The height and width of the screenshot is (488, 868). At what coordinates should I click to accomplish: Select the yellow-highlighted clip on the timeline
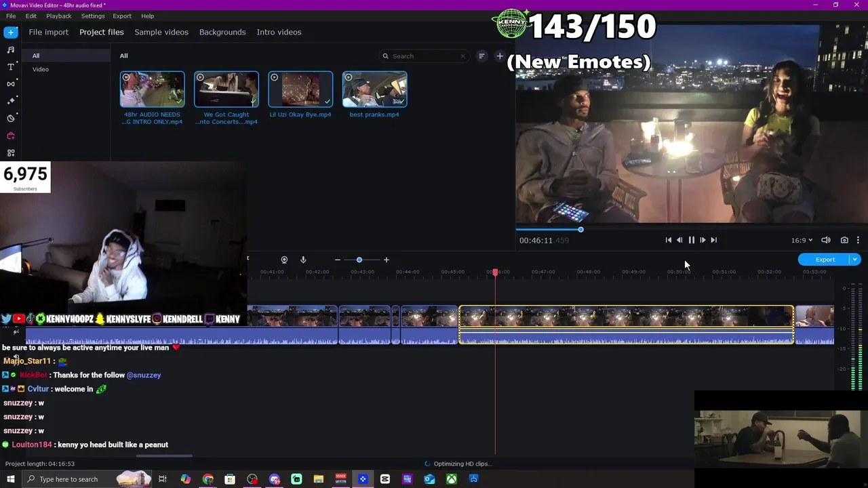click(626, 325)
